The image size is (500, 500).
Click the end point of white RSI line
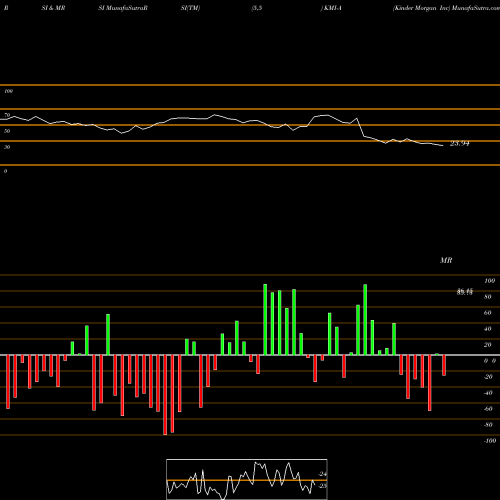point(443,145)
